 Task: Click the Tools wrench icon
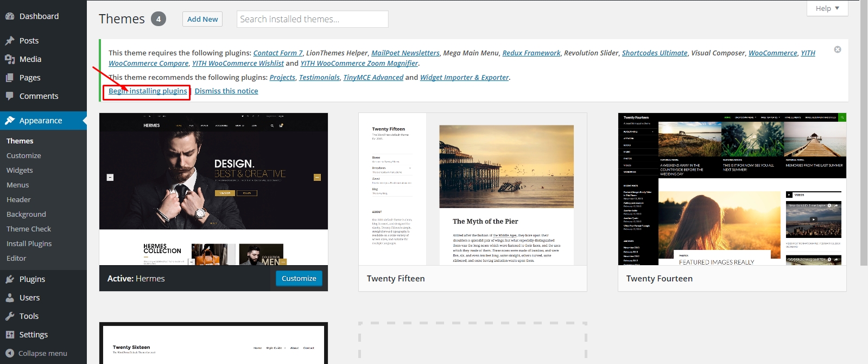tap(10, 316)
